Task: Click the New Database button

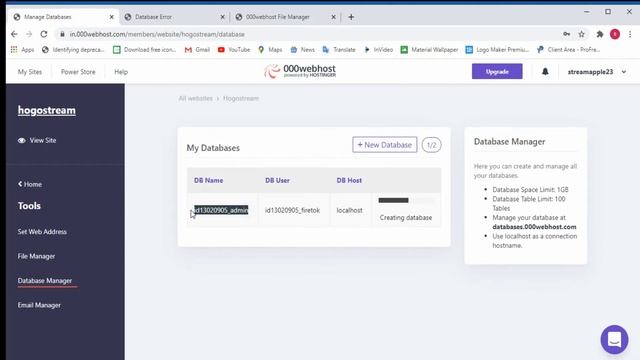Action: pyautogui.click(x=384, y=145)
